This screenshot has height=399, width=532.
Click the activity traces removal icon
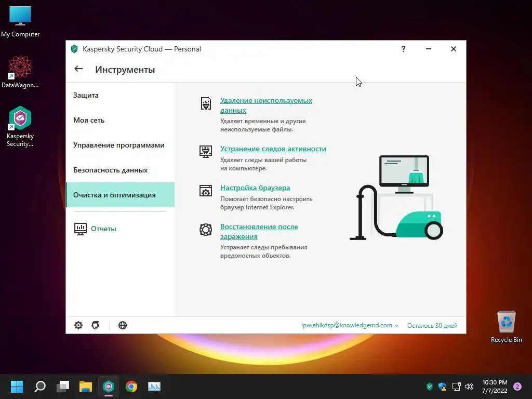click(x=206, y=151)
